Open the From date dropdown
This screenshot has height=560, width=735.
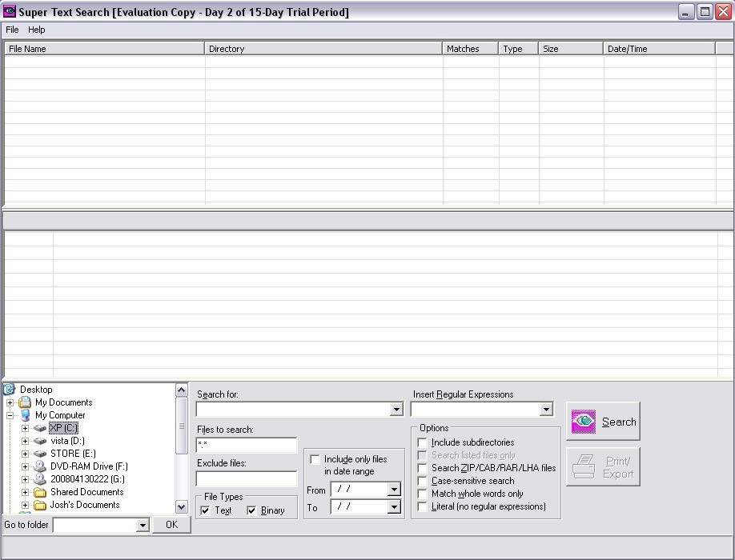(x=394, y=490)
